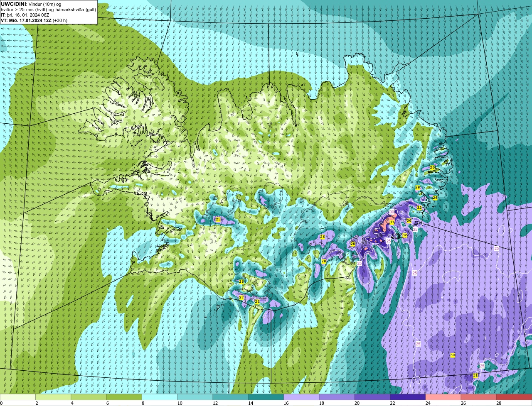
Task: Click the 'IT: þri. 16. 01. 2024 06Z' line
Action: click(25, 15)
